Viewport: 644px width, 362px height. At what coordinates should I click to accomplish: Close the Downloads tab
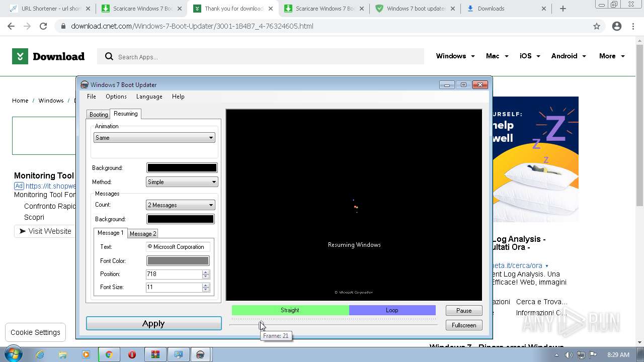tap(544, 9)
